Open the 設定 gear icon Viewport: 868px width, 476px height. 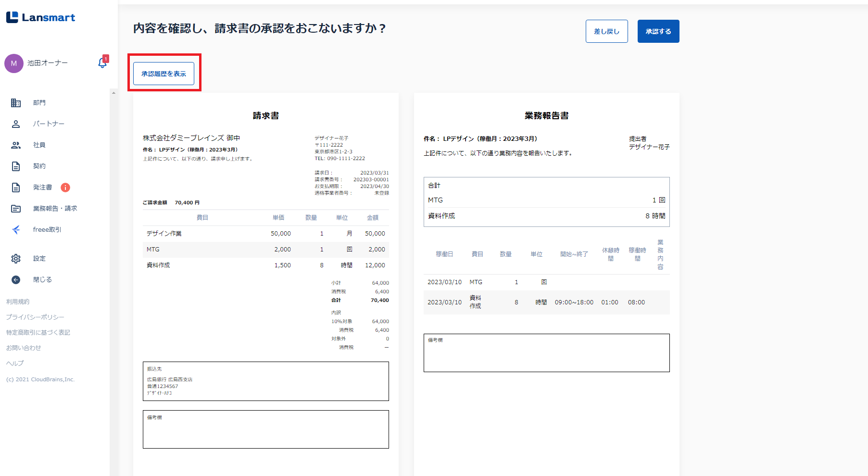click(x=16, y=259)
